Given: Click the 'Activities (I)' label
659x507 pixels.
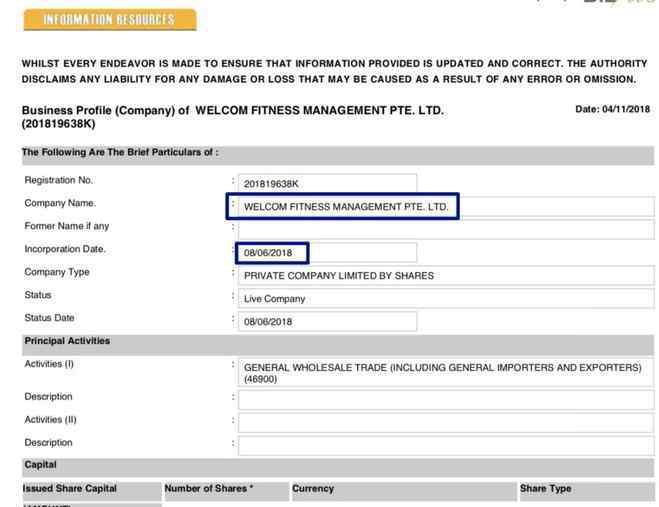Looking at the screenshot, I should pyautogui.click(x=49, y=364).
